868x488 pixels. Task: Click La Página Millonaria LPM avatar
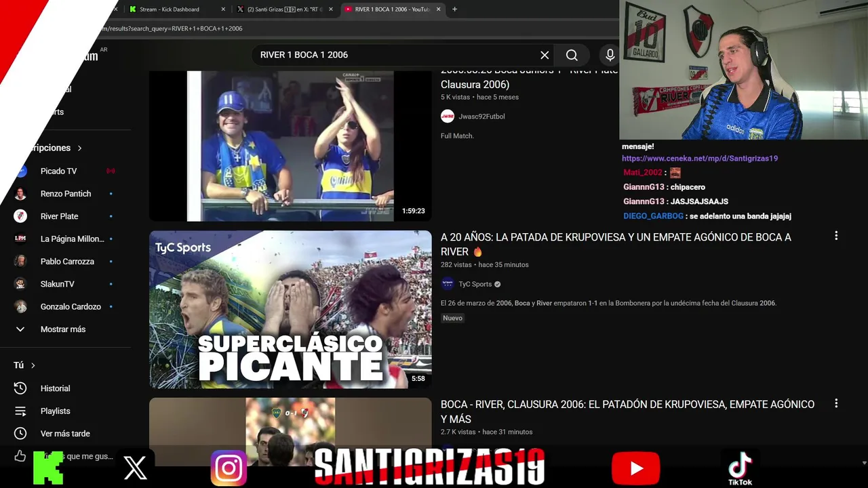(x=20, y=239)
